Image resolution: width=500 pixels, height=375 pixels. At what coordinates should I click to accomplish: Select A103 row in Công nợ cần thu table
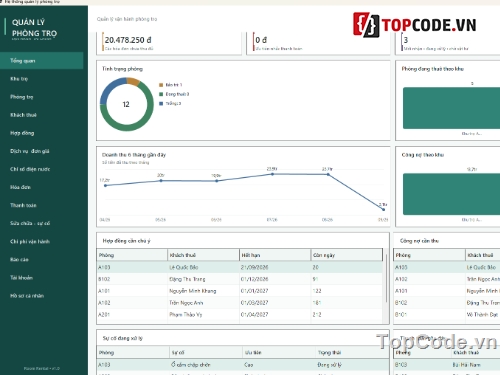[447, 267]
